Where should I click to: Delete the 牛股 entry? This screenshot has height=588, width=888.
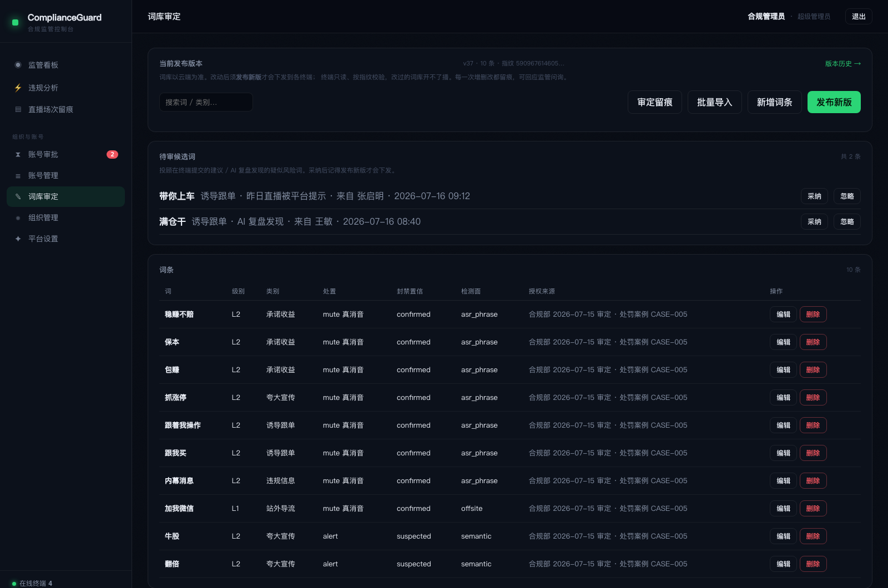[x=813, y=536]
